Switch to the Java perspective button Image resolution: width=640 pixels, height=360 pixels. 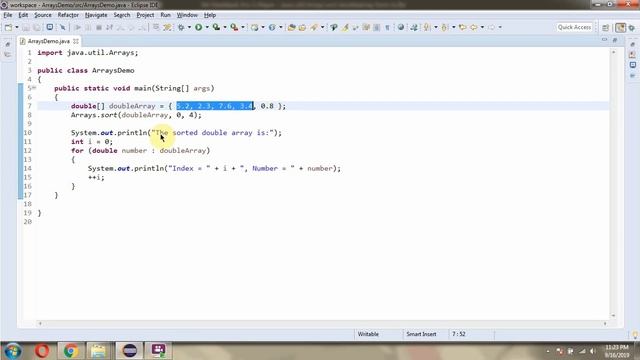[620, 27]
